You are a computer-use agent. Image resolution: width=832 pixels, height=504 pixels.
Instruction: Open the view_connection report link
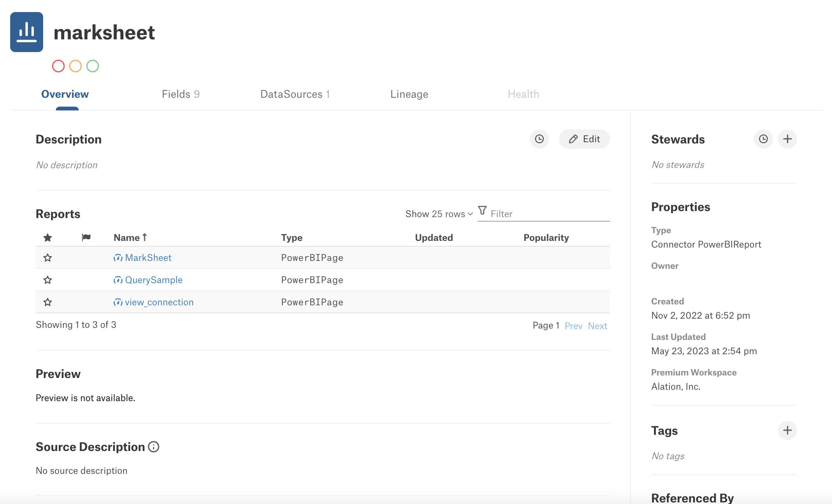coord(159,302)
